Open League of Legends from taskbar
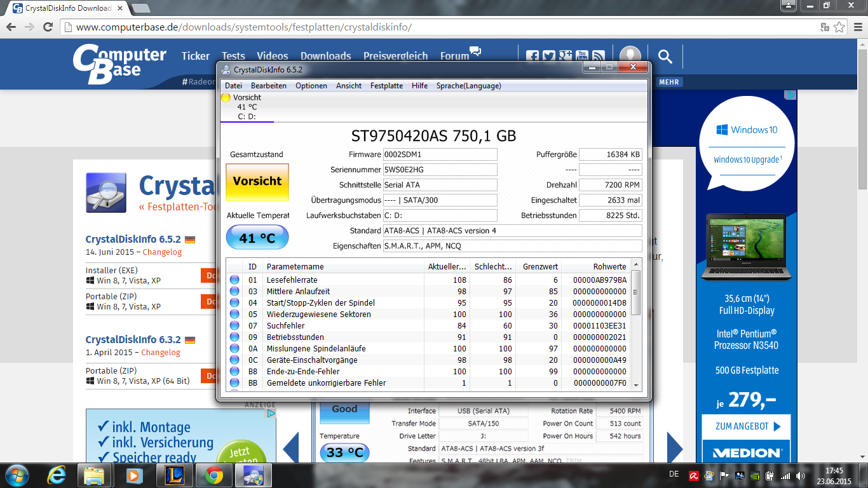Viewport: 868px width, 488px height. (173, 475)
